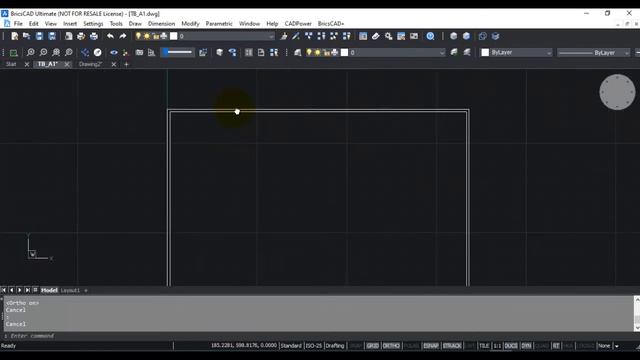640x360 pixels.
Task: Click ISO-25 dimension style in status bar
Action: tap(313, 346)
